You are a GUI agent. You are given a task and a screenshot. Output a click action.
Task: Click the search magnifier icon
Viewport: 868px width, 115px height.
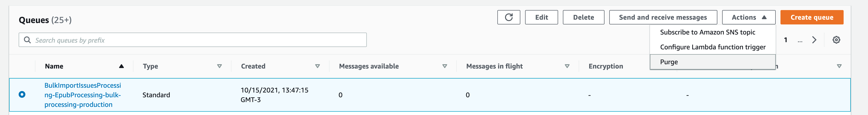click(27, 40)
